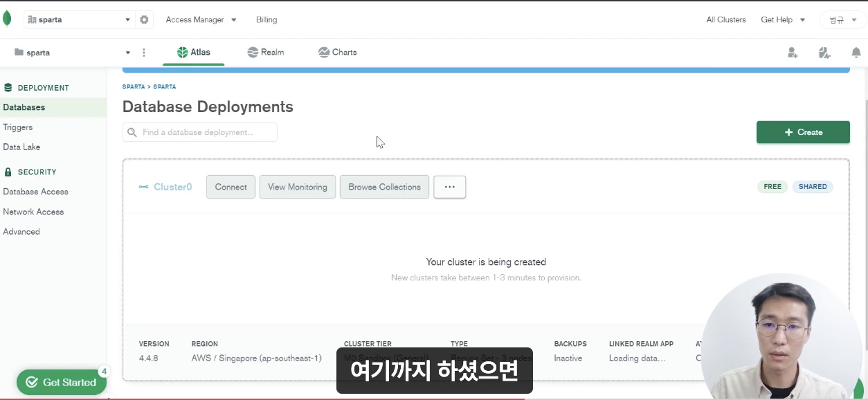Open Network Access settings
The width and height of the screenshot is (868, 400).
(33, 212)
